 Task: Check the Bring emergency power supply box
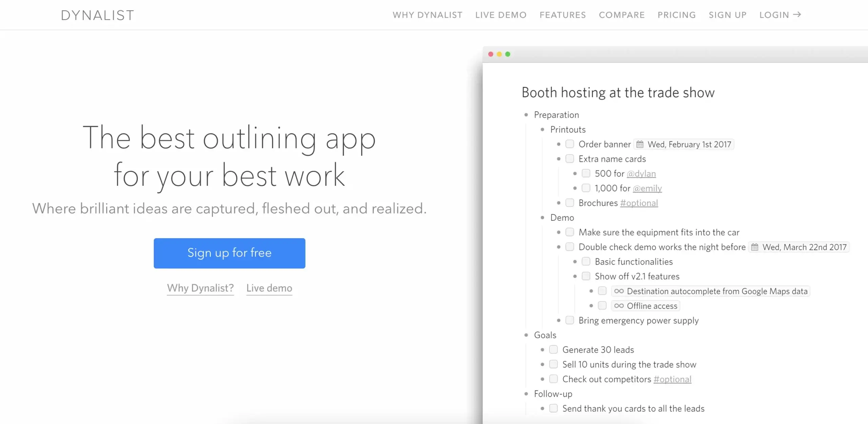570,320
